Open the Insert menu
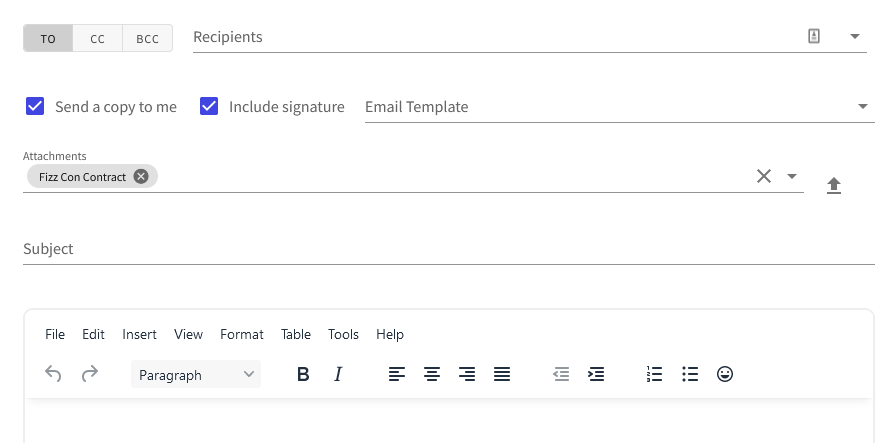The image size is (896, 443). [x=139, y=334]
